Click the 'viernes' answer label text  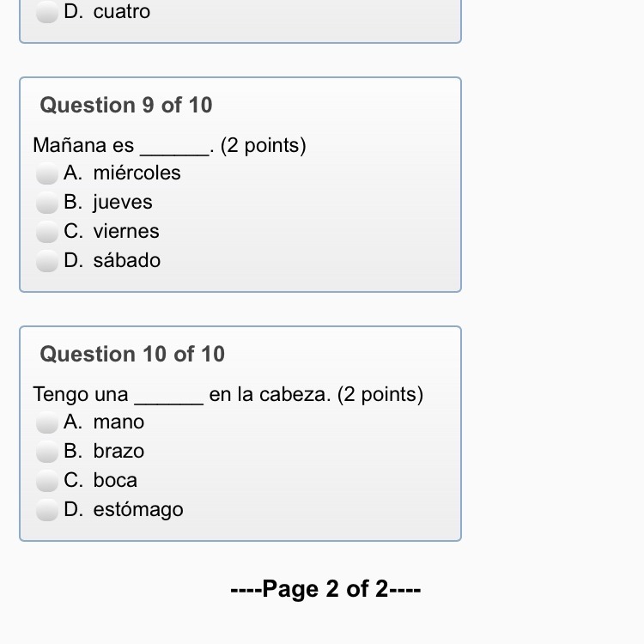point(126,231)
